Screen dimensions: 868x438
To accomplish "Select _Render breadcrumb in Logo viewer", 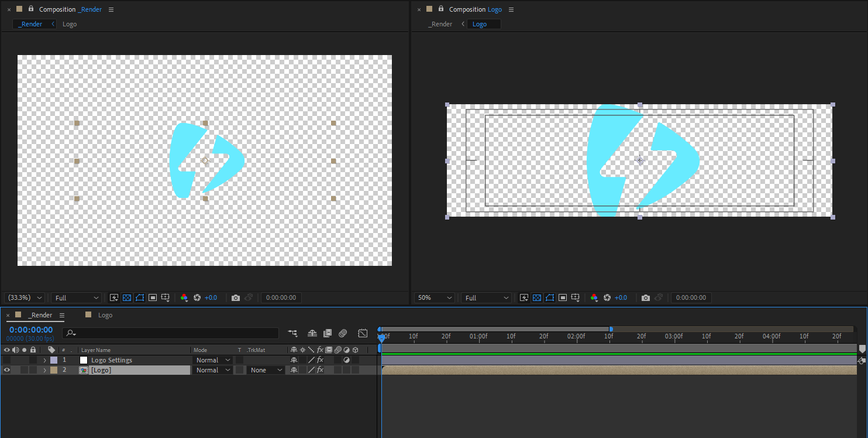I will 440,24.
